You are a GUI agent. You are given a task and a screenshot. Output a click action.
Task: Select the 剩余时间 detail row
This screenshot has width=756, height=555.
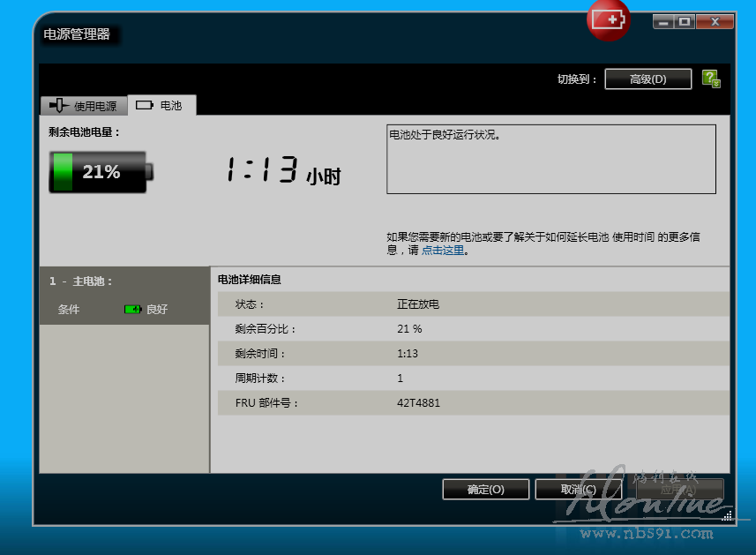coord(473,354)
